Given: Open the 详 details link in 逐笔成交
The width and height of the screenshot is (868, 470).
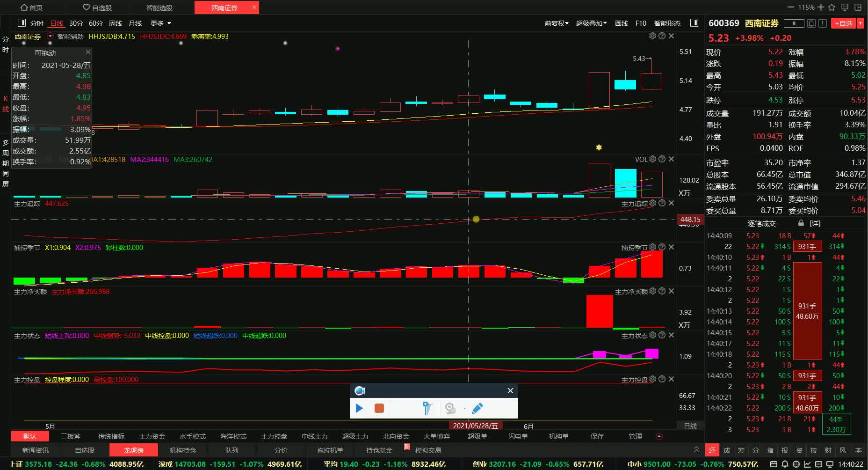Looking at the screenshot, I should (x=815, y=223).
